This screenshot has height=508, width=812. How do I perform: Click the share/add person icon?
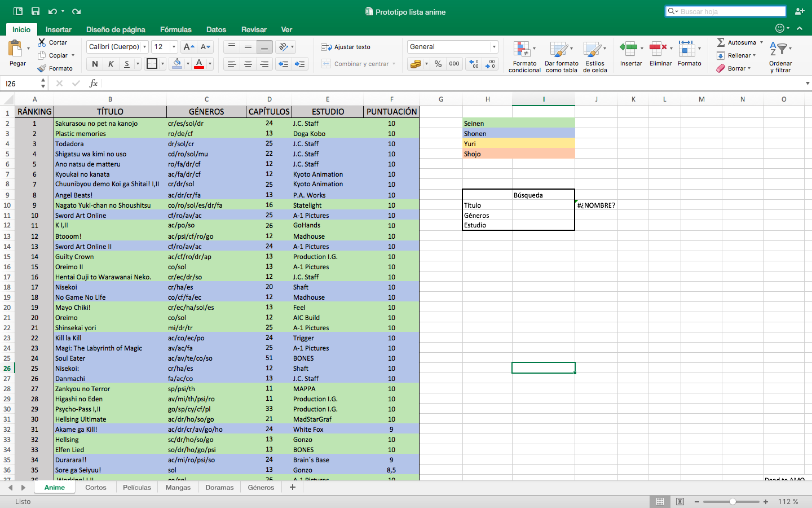point(800,11)
